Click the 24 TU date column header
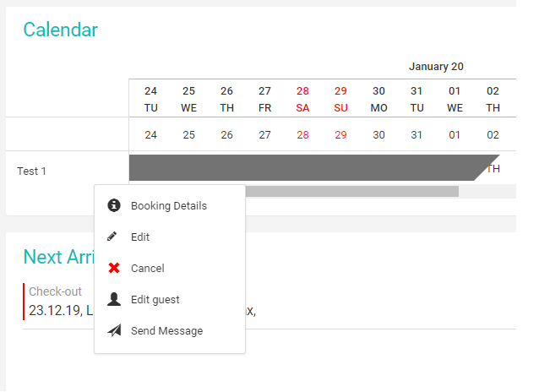Image resolution: width=539 pixels, height=392 pixels. point(150,99)
